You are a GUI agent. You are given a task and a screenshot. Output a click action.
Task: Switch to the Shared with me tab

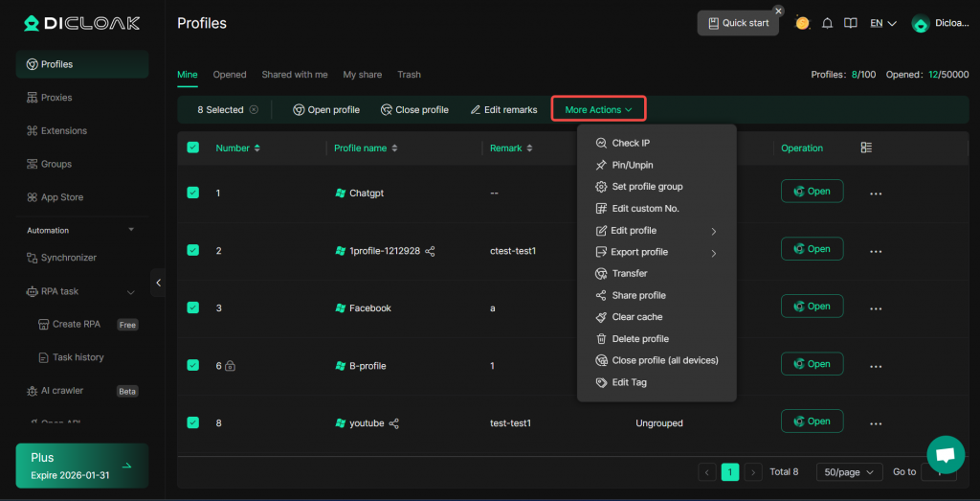[295, 75]
